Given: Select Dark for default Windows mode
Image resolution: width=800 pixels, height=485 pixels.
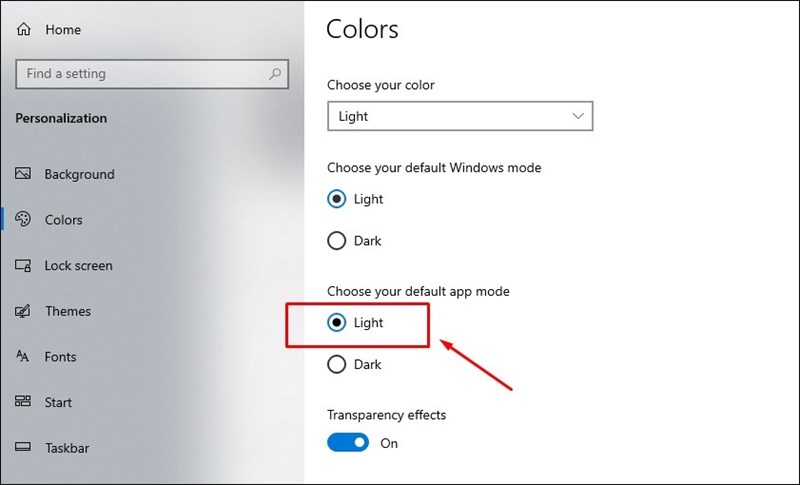Looking at the screenshot, I should pos(337,241).
